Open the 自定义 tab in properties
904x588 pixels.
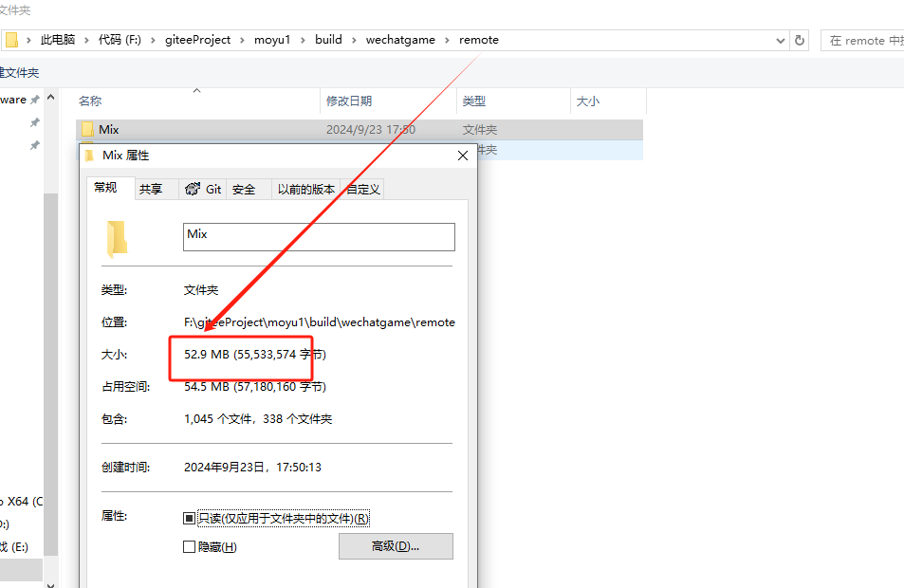[x=362, y=189]
